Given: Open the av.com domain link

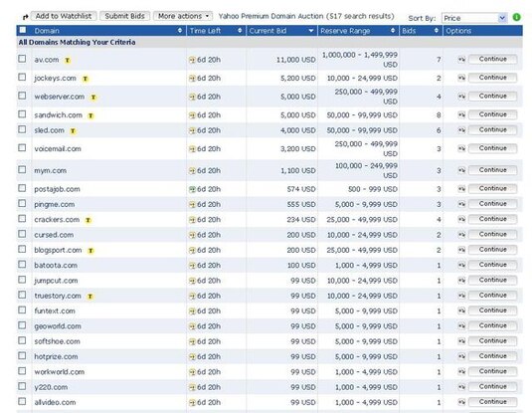Looking at the screenshot, I should 47,60.
